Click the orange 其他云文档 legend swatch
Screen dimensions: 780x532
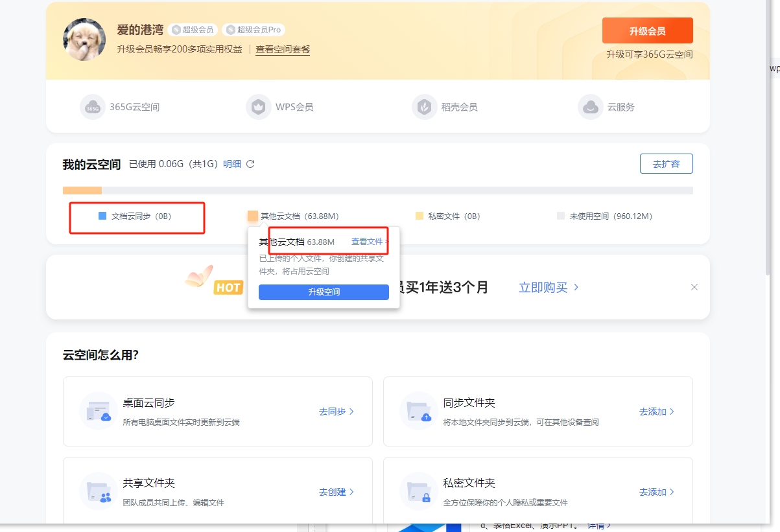tap(253, 216)
